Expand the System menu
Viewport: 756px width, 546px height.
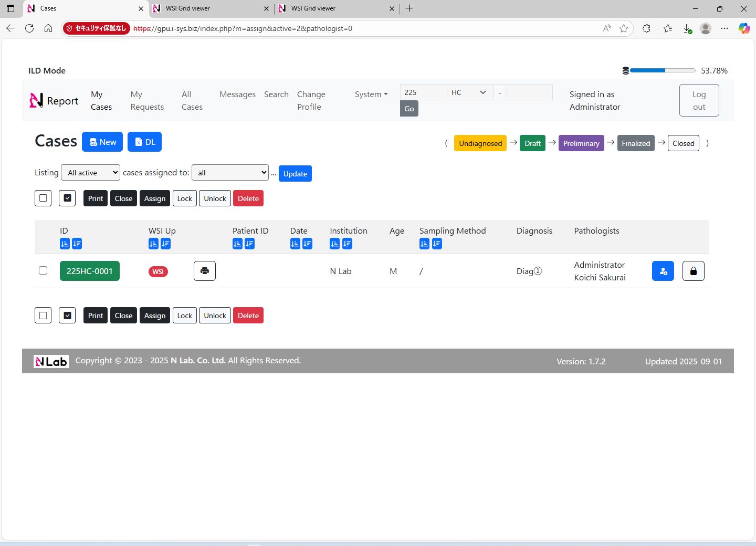pyautogui.click(x=371, y=94)
